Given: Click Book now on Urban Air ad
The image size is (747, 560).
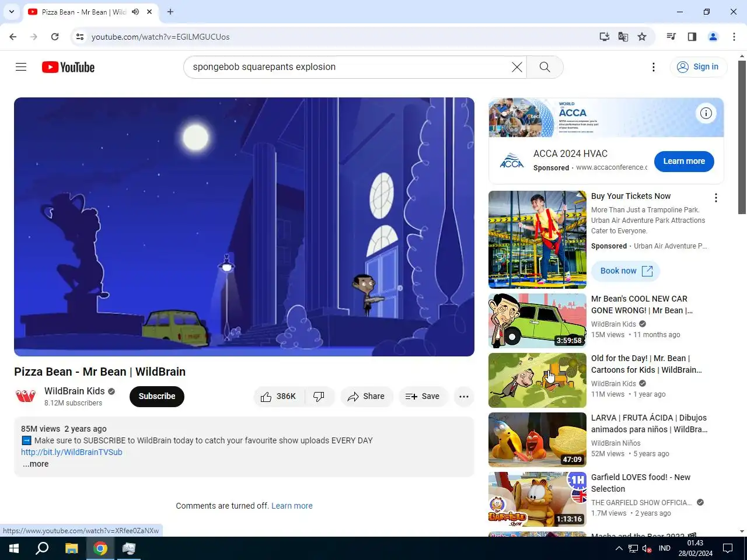Looking at the screenshot, I should coord(626,271).
